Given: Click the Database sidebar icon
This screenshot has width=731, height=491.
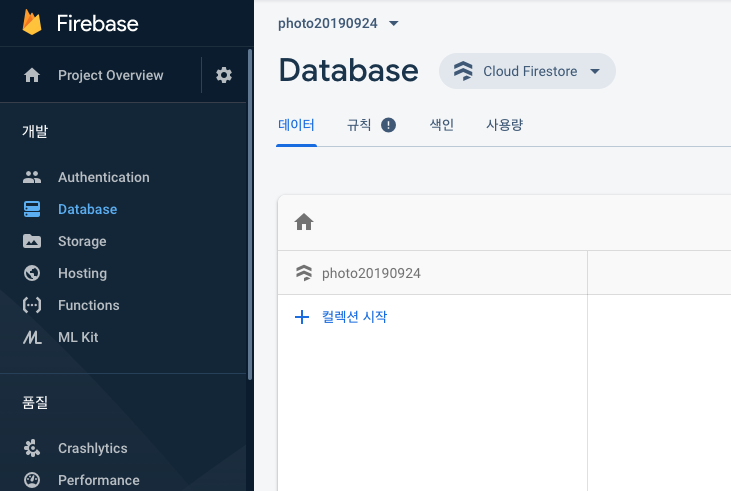Looking at the screenshot, I should coord(32,209).
